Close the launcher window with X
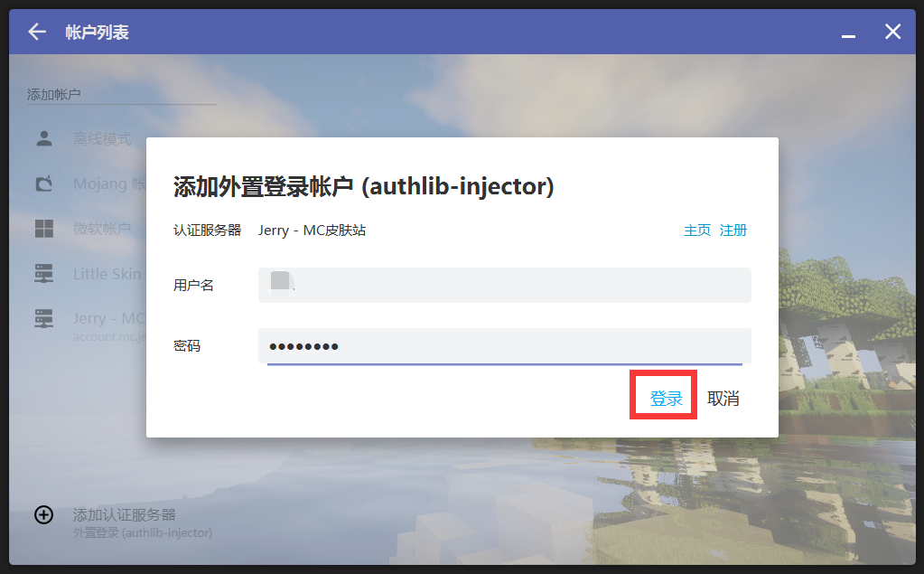Image resolution: width=924 pixels, height=574 pixels. point(892,32)
